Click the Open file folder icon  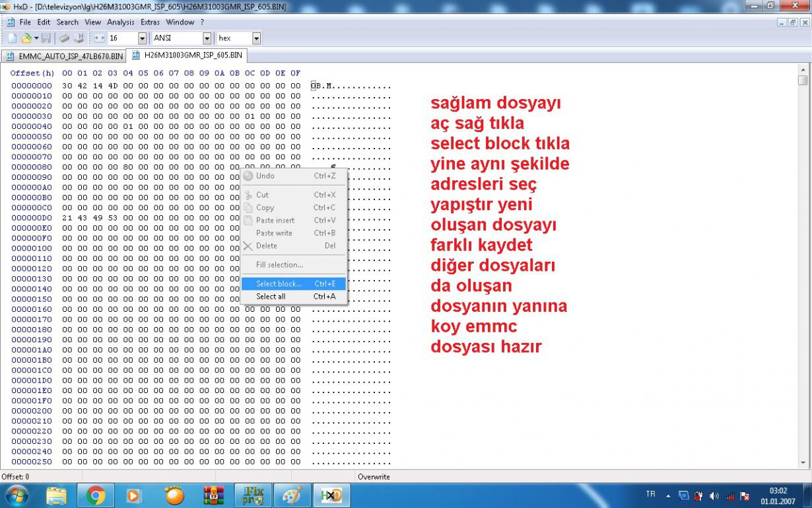pyautogui.click(x=25, y=38)
